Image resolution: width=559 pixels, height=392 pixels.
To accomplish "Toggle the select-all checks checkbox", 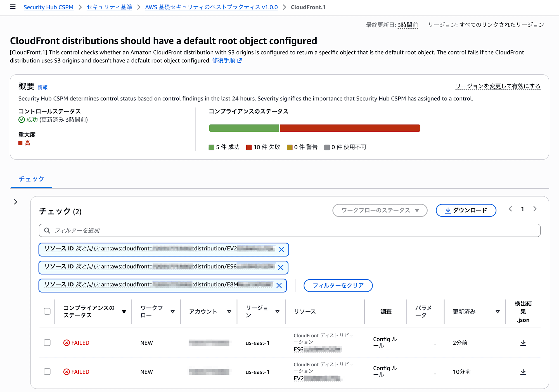I will tap(47, 312).
